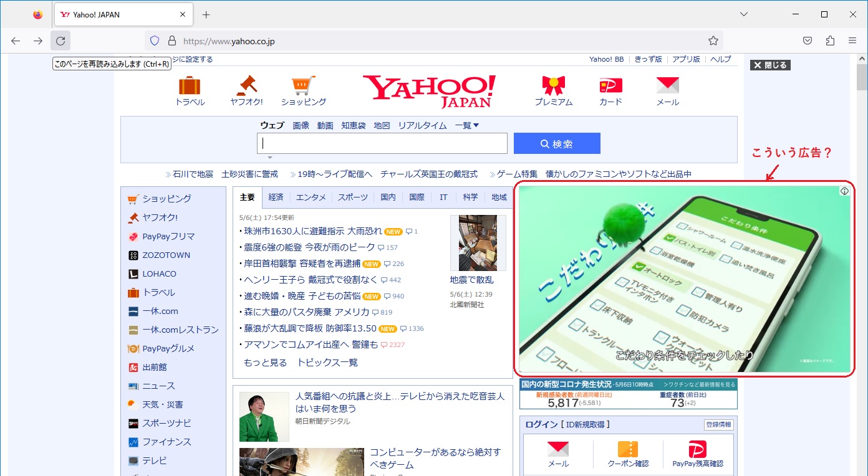
Task: Open the login panel Mail icon
Action: 558,449
